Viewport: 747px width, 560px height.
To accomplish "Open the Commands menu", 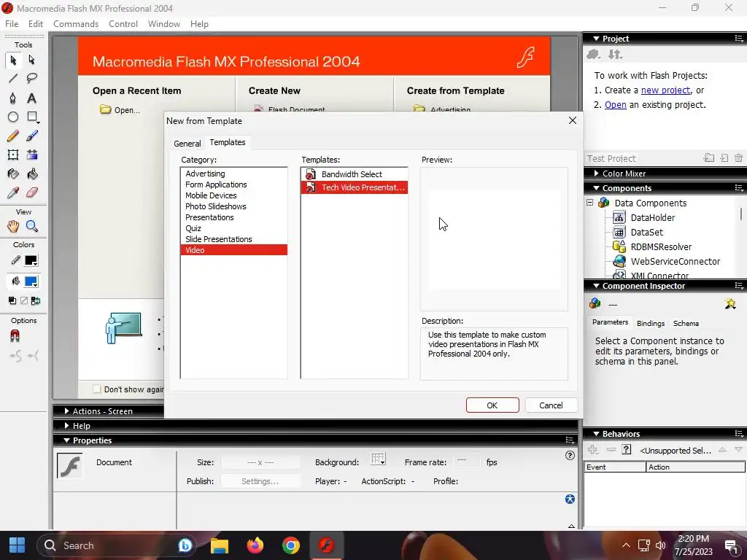I will pos(76,24).
